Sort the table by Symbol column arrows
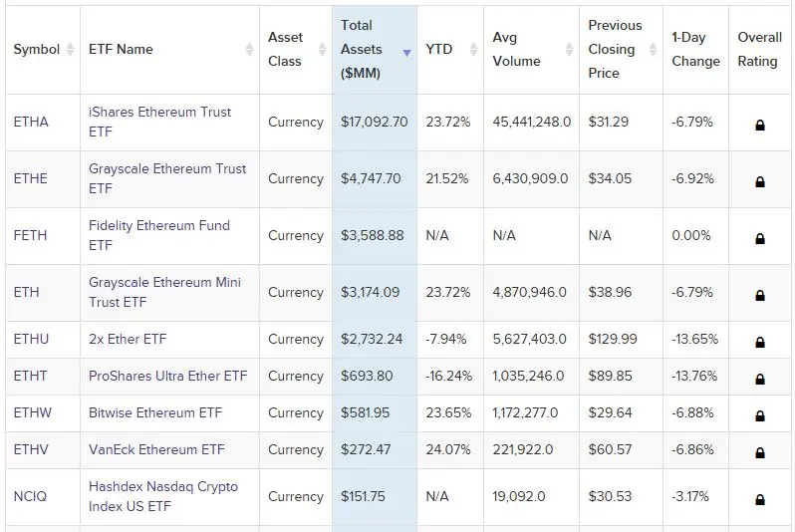The width and height of the screenshot is (795, 532). 70,50
